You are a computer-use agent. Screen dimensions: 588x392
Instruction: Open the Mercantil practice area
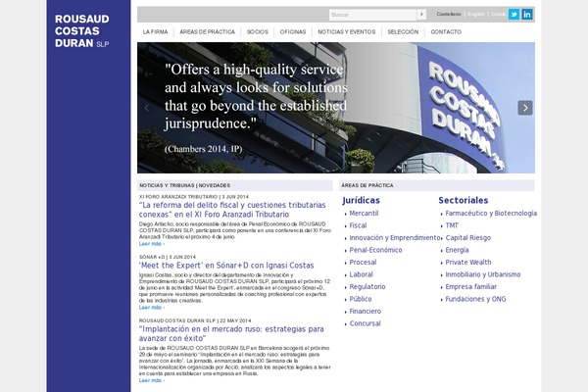[364, 213]
